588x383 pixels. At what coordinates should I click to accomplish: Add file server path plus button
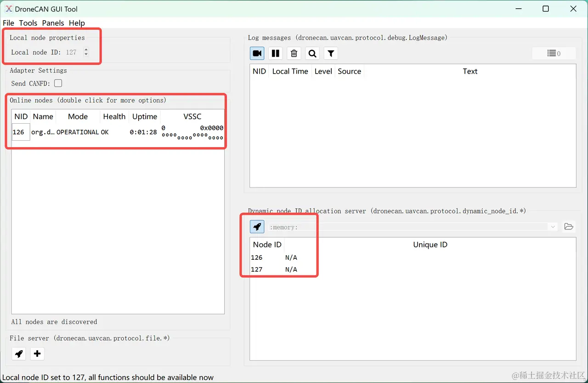pyautogui.click(x=37, y=354)
